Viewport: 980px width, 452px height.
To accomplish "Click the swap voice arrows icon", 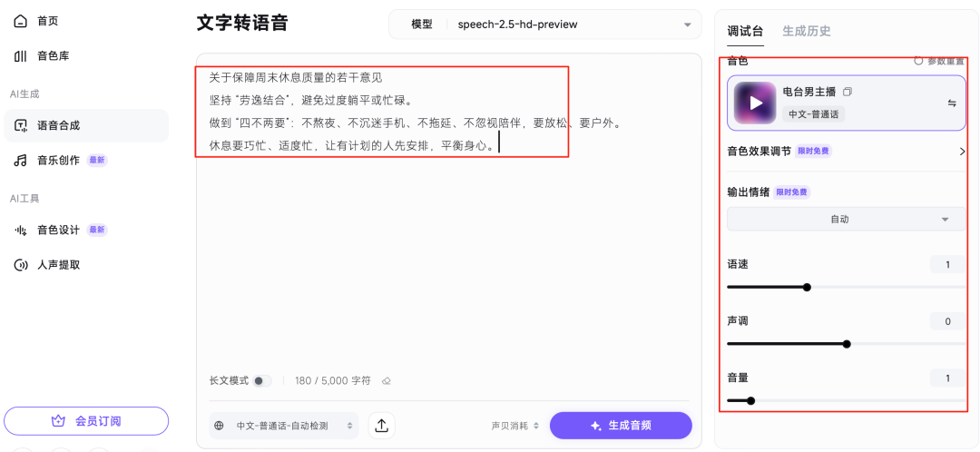I will point(952,103).
